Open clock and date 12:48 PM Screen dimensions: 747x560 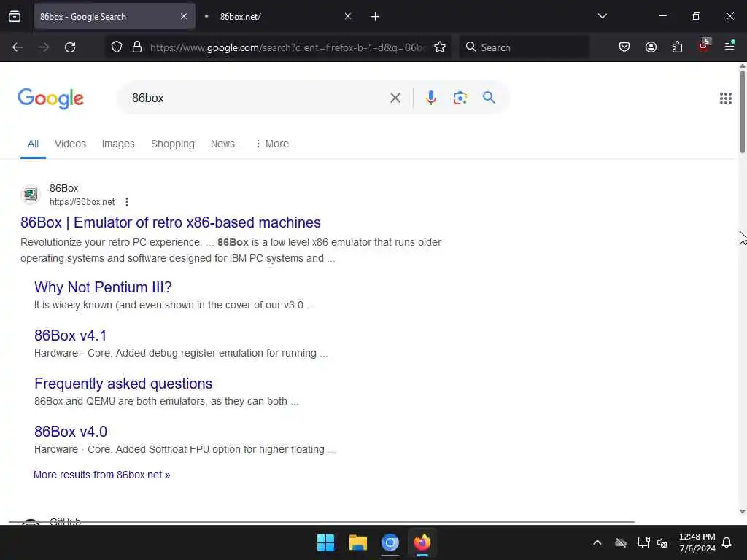(x=697, y=542)
